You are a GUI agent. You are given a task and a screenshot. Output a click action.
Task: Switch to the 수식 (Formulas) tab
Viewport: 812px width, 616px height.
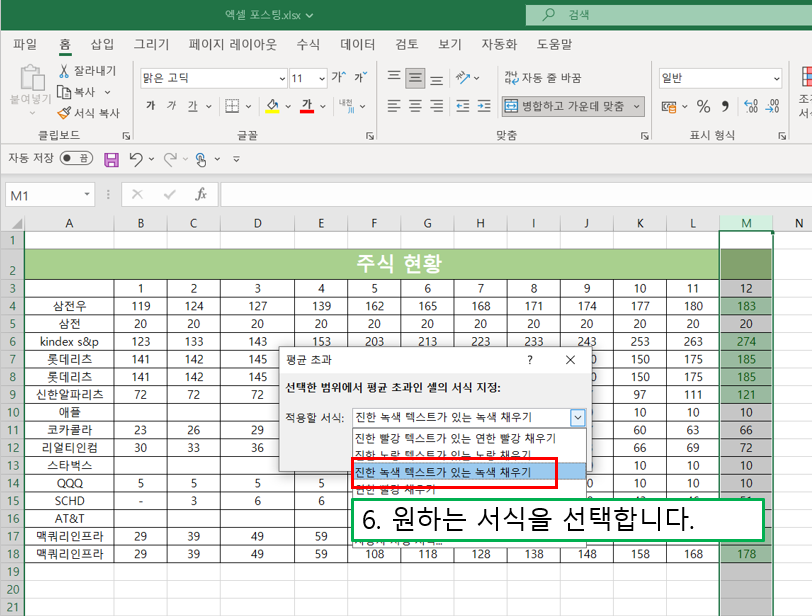[x=308, y=45]
